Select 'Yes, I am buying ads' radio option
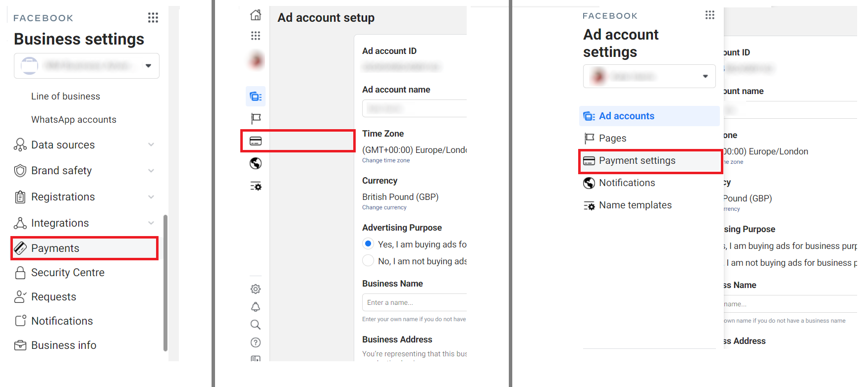Image resolution: width=868 pixels, height=387 pixels. [x=368, y=244]
